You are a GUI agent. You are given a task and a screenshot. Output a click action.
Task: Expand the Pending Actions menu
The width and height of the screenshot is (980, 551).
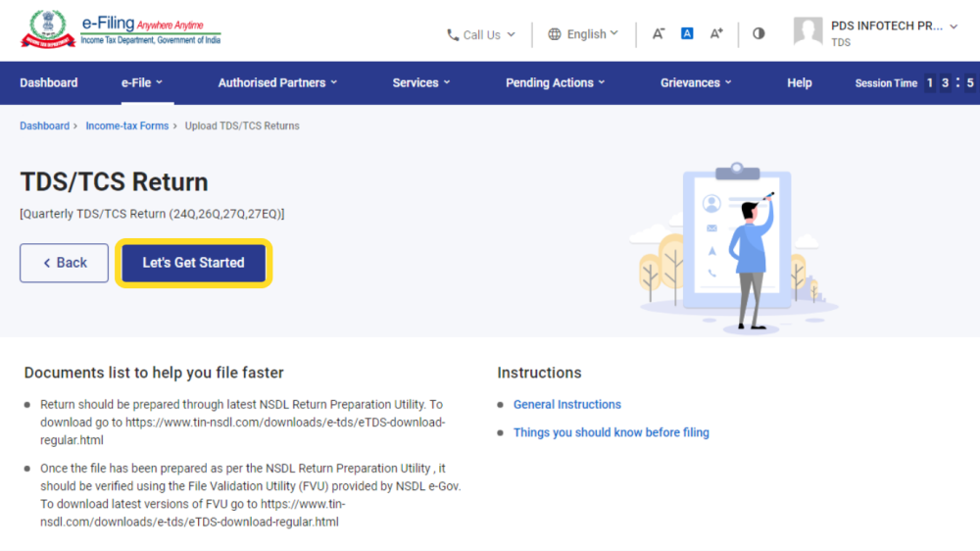pyautogui.click(x=555, y=82)
